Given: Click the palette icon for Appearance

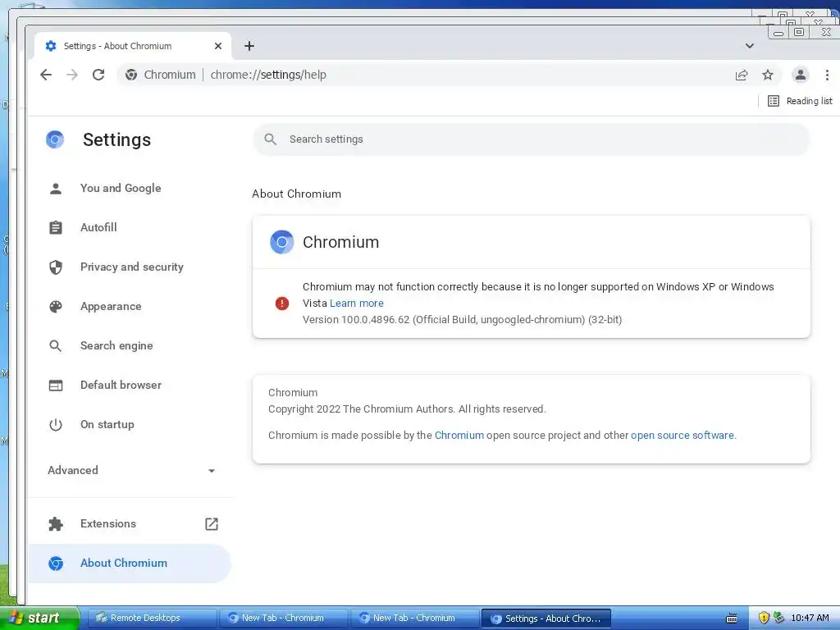Looking at the screenshot, I should (x=56, y=307).
